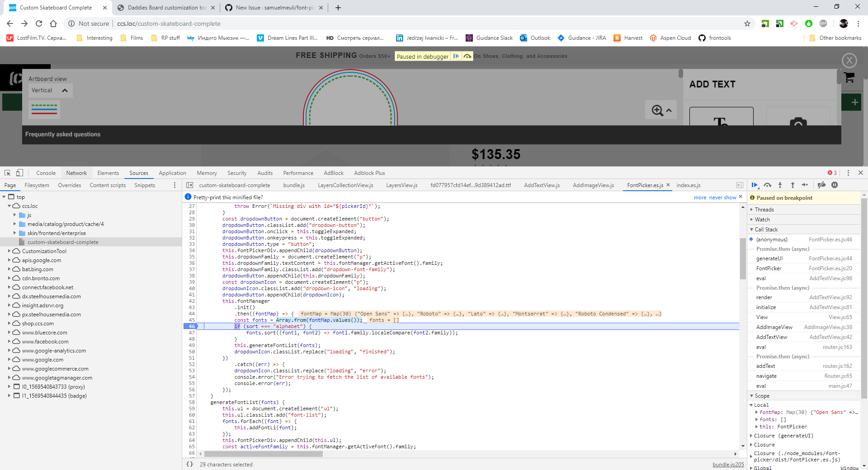Open the Guidance - JIRA bookmark
Viewport: 868px width, 470px height.
pos(582,38)
